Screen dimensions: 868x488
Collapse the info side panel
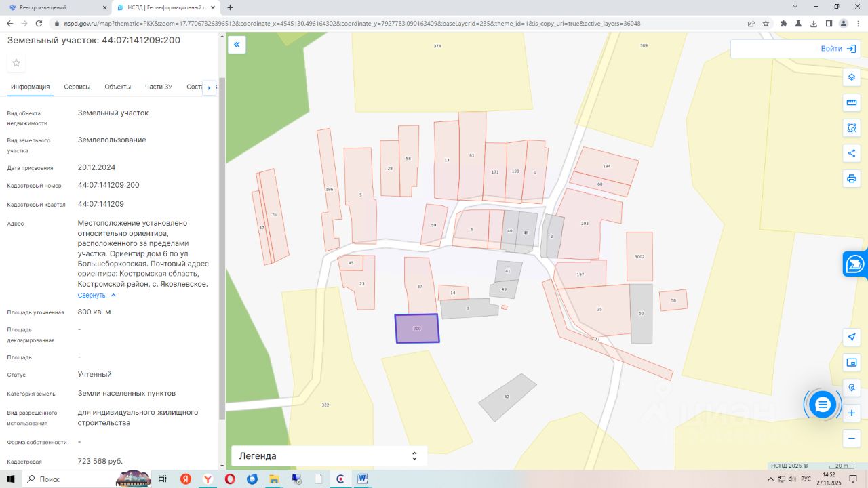point(237,45)
